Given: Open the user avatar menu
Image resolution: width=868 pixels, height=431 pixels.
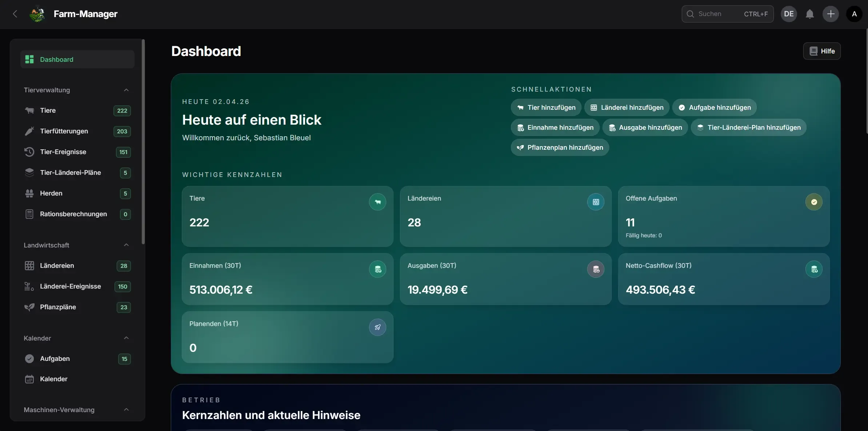Looking at the screenshot, I should click(x=854, y=14).
